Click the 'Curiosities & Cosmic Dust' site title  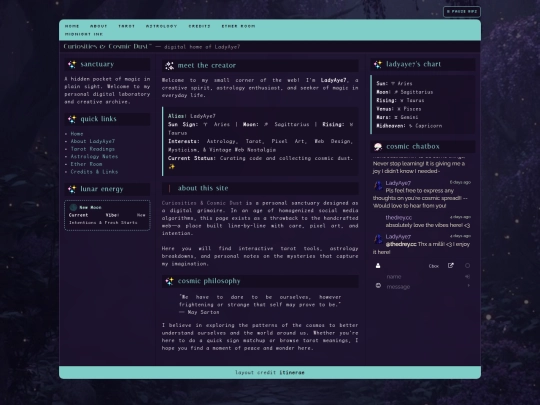(x=107, y=46)
